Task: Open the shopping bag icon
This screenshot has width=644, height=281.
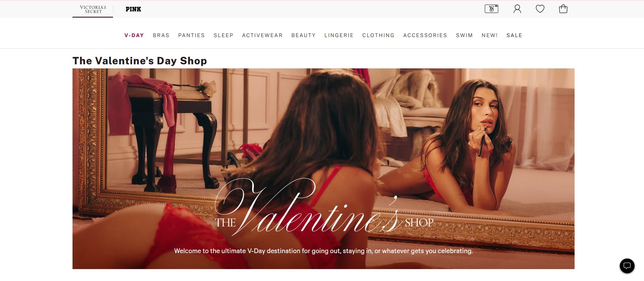Action: 563,9
